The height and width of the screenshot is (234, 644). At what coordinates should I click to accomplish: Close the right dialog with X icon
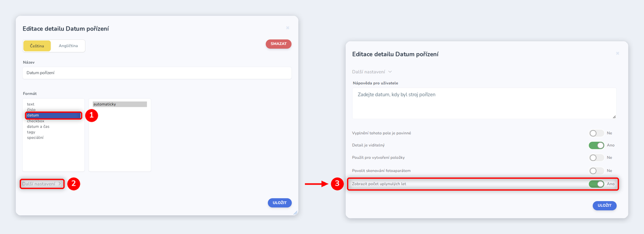click(617, 54)
